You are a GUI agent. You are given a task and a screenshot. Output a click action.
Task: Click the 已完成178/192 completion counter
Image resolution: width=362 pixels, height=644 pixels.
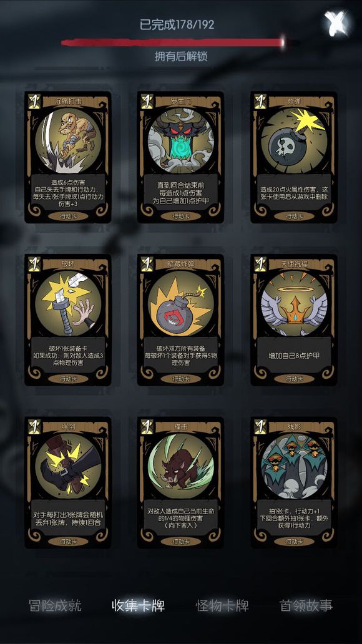pos(177,24)
